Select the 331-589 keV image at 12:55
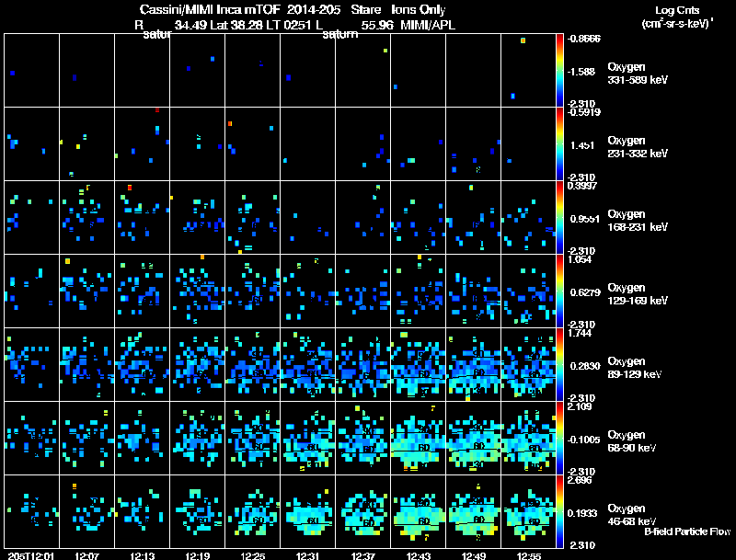 tap(529, 70)
